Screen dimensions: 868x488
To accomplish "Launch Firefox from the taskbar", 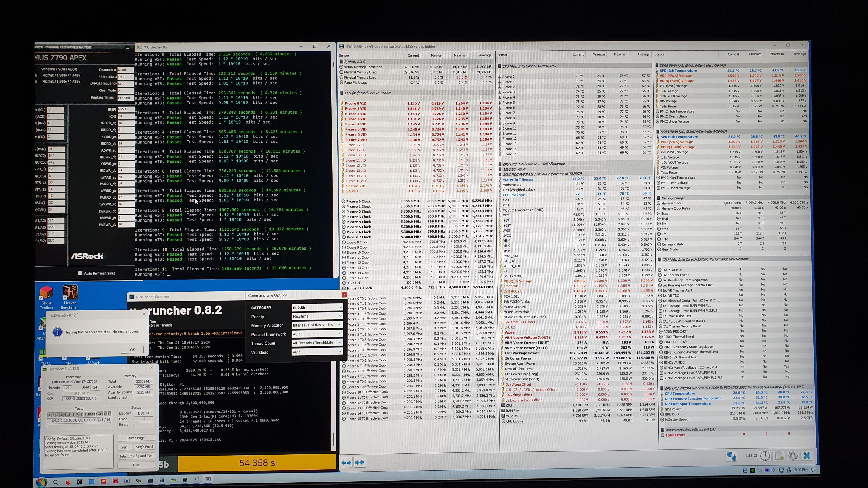I will pos(68,482).
